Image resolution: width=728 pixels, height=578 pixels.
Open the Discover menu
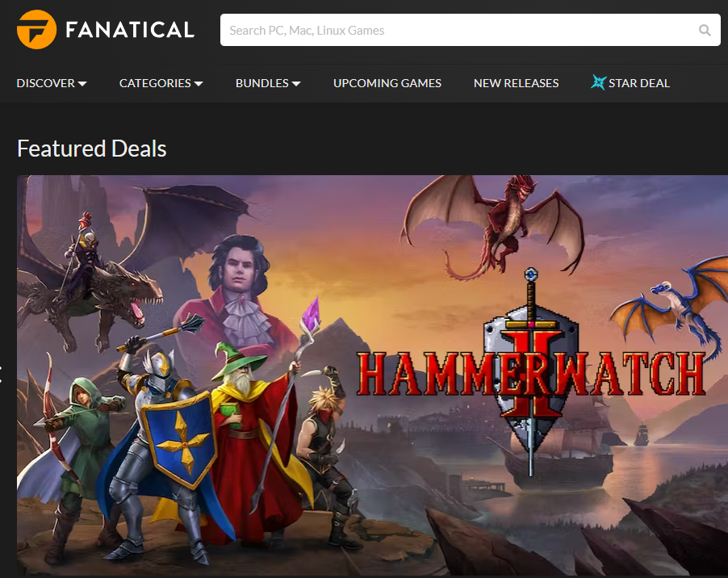(45, 83)
